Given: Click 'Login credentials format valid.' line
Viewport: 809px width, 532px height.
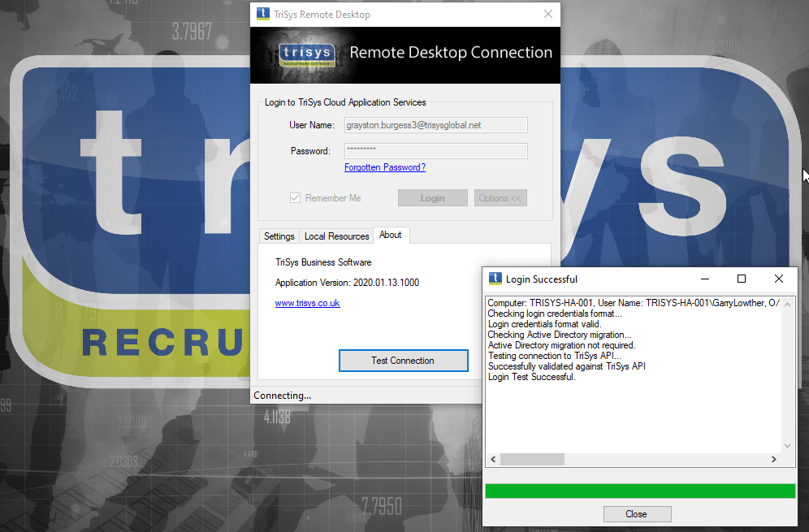Looking at the screenshot, I should [x=544, y=324].
